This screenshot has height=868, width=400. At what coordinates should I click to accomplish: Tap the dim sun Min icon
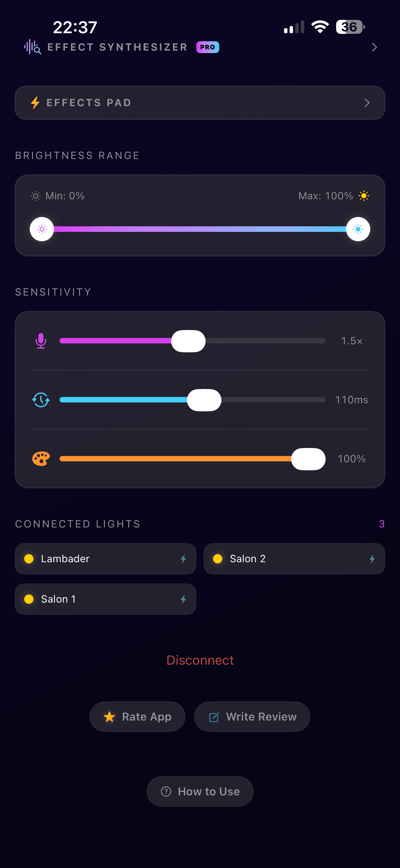(x=35, y=196)
